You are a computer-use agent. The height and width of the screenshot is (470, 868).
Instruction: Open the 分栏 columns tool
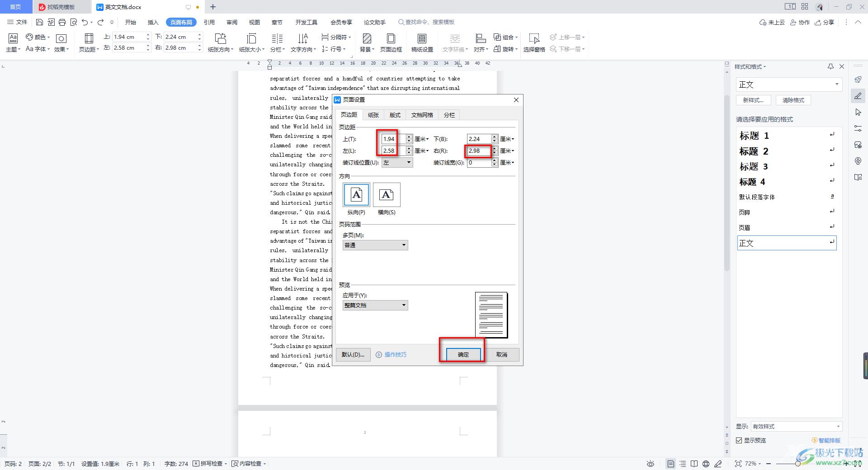[277, 42]
